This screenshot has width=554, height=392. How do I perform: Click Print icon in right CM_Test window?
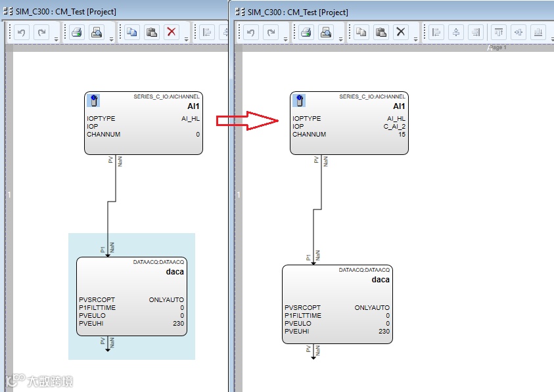pyautogui.click(x=306, y=32)
